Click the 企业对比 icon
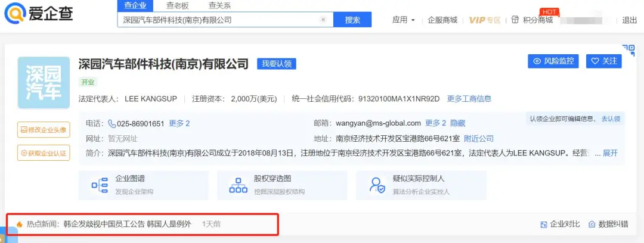This screenshot has height=243, width=644. tap(544, 225)
